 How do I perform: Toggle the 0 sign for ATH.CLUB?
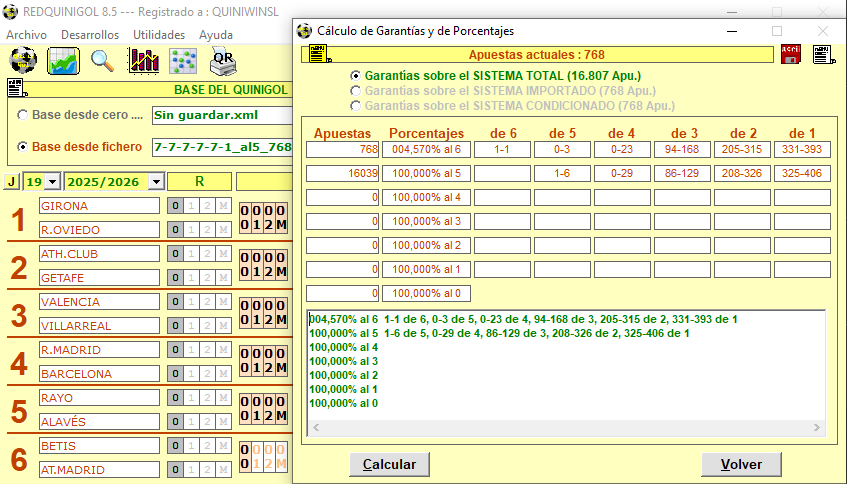pyautogui.click(x=174, y=254)
